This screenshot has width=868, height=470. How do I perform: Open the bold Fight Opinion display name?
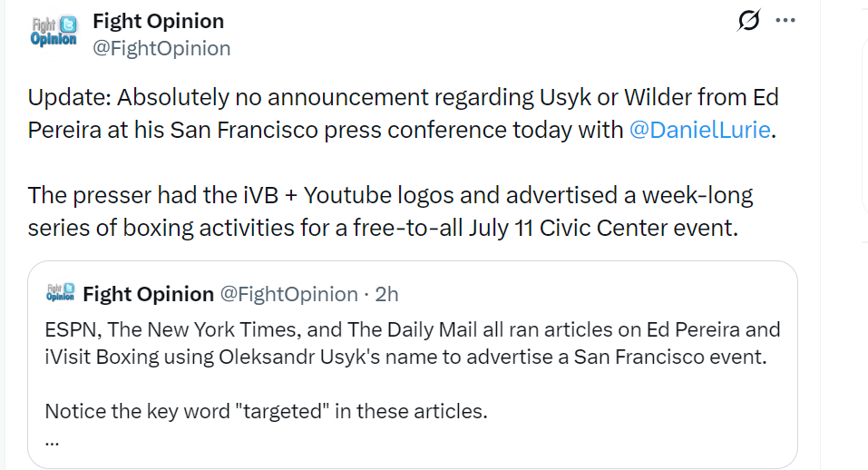coord(159,21)
